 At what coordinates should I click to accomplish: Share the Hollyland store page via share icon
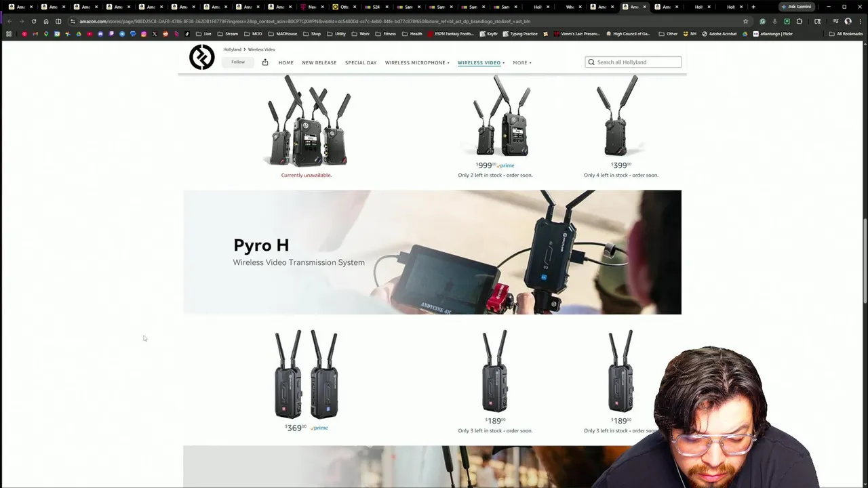[265, 62]
